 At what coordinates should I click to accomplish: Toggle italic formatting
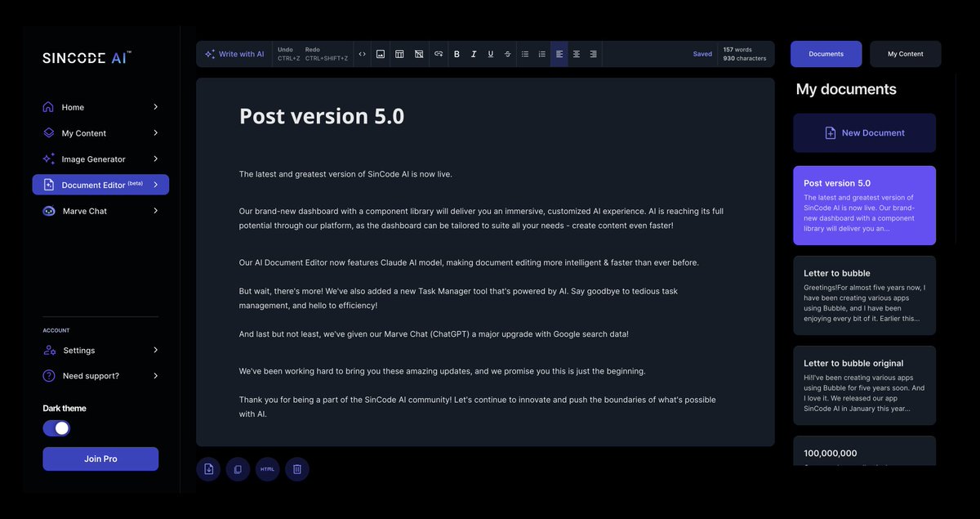pos(474,54)
